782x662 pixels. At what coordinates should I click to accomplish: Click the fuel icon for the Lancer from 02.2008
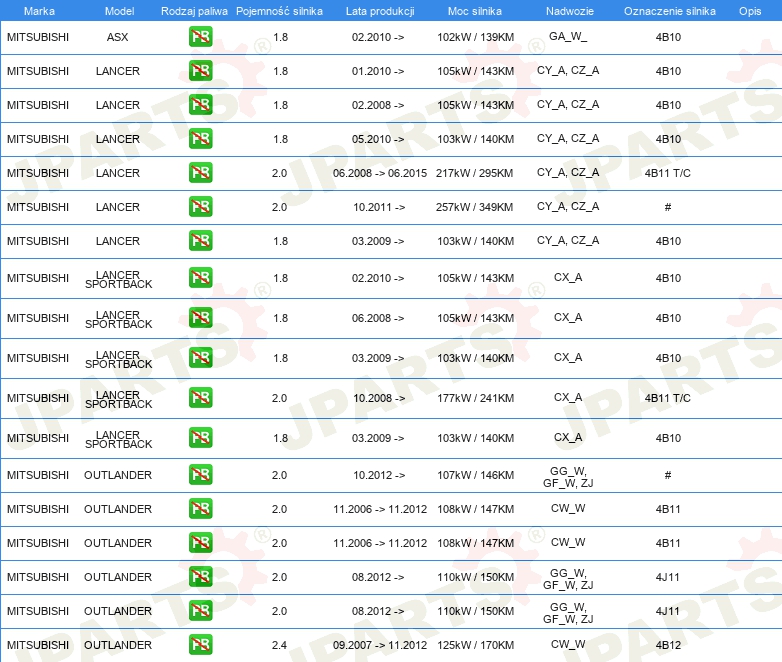pos(200,105)
